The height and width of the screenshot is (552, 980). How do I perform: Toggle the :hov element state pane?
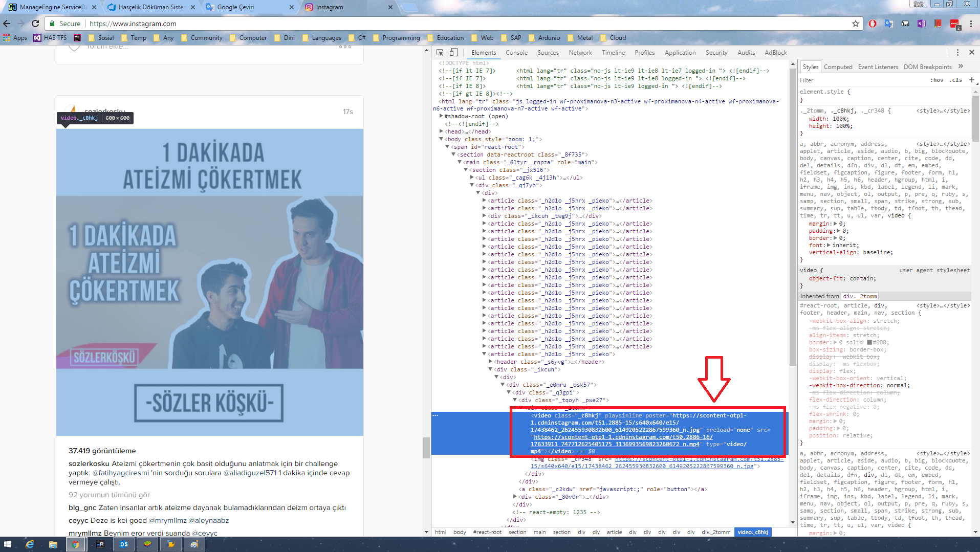tap(937, 80)
